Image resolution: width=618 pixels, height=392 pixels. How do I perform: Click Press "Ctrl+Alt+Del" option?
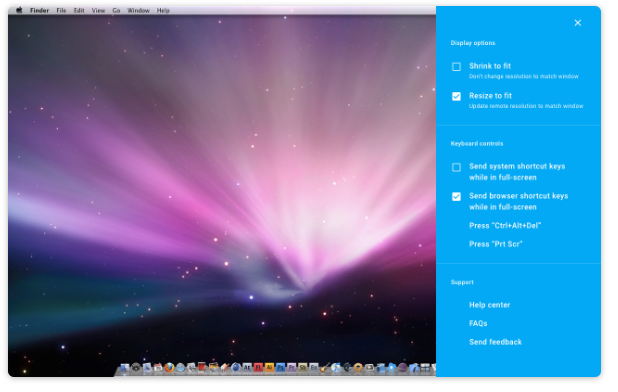click(x=505, y=225)
